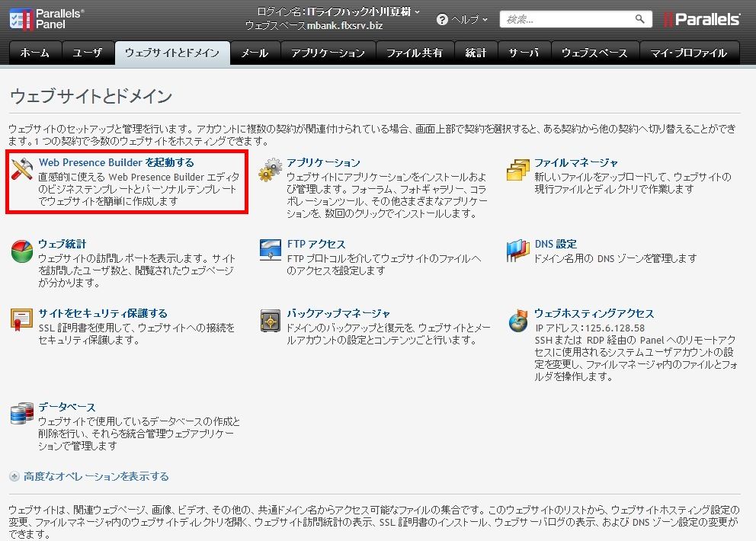Screen dimensions: 756x541
Task: Open the メール tab
Action: [x=255, y=53]
